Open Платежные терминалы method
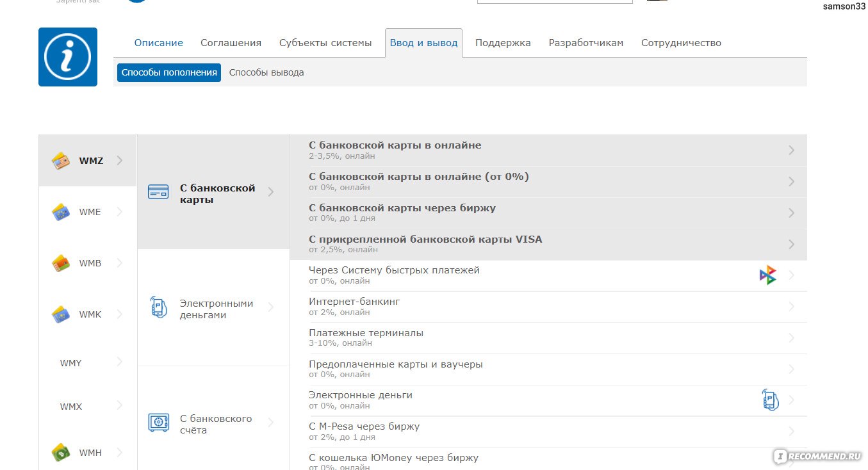 (548, 338)
